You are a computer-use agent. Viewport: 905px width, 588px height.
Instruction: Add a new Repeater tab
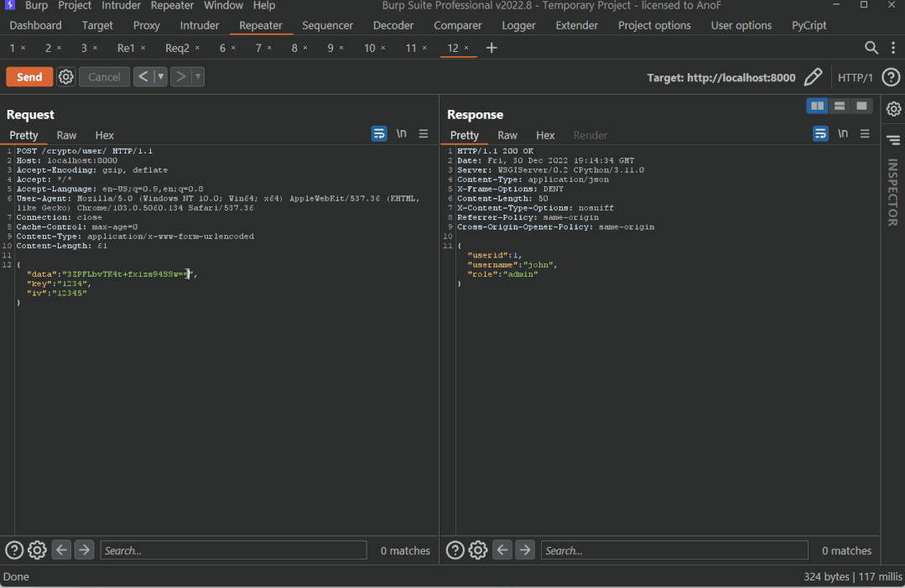coord(492,48)
